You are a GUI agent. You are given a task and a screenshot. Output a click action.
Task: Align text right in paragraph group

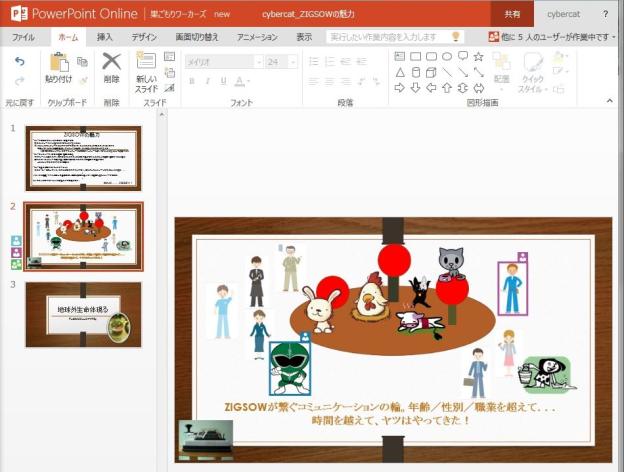tap(345, 82)
